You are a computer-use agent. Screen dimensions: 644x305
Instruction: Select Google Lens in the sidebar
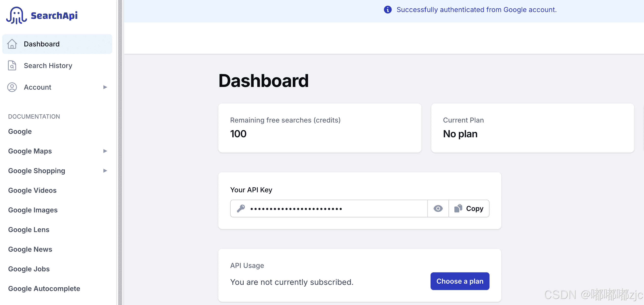point(28,230)
